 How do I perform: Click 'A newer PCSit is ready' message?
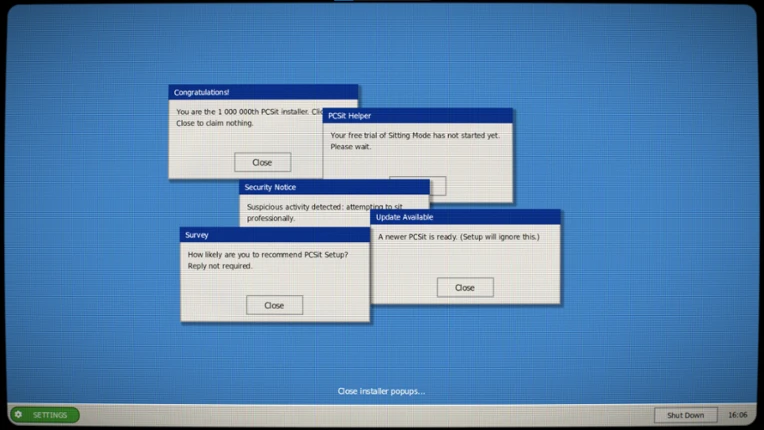[458, 237]
